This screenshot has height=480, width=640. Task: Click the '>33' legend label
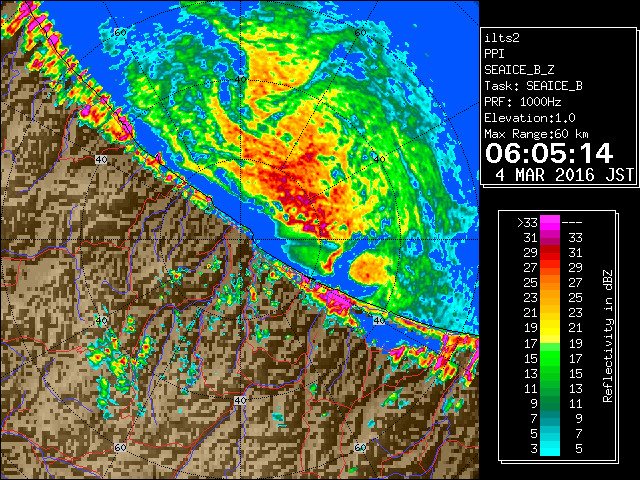(x=527, y=223)
